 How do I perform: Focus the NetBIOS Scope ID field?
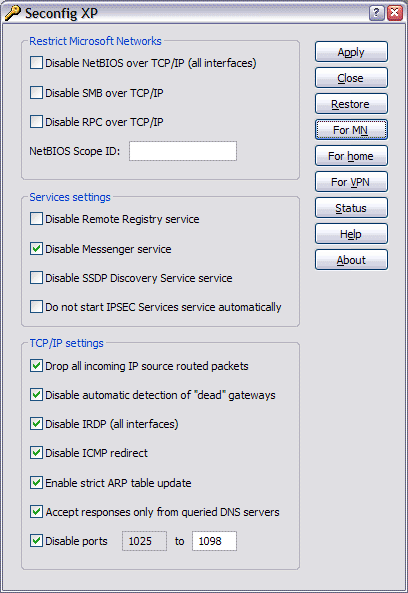pos(183,151)
